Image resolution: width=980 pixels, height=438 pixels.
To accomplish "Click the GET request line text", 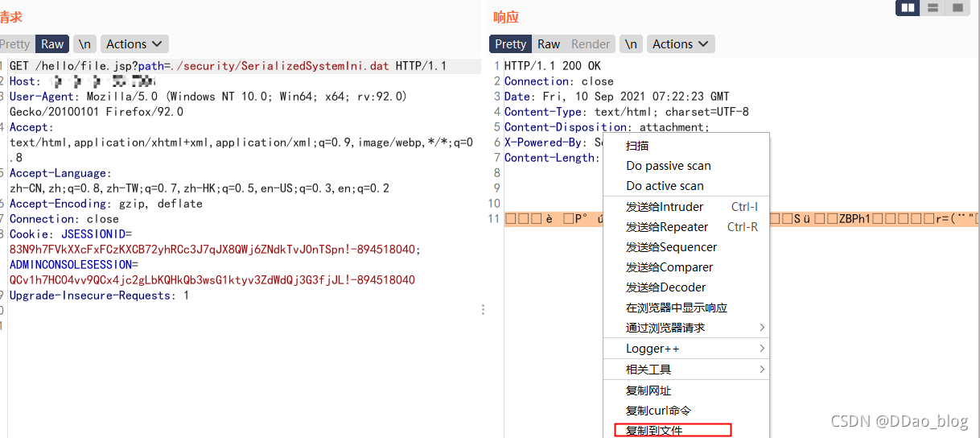I will (228, 66).
